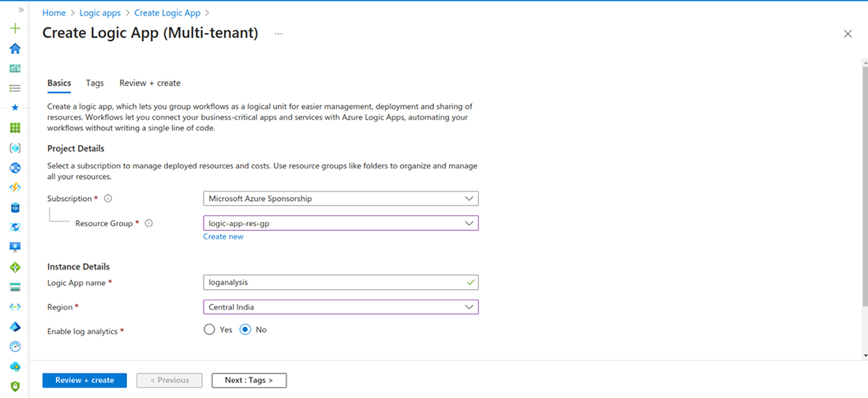Open Virtual machines monitor icon
The width and height of the screenshot is (868, 398).
pyautogui.click(x=16, y=247)
